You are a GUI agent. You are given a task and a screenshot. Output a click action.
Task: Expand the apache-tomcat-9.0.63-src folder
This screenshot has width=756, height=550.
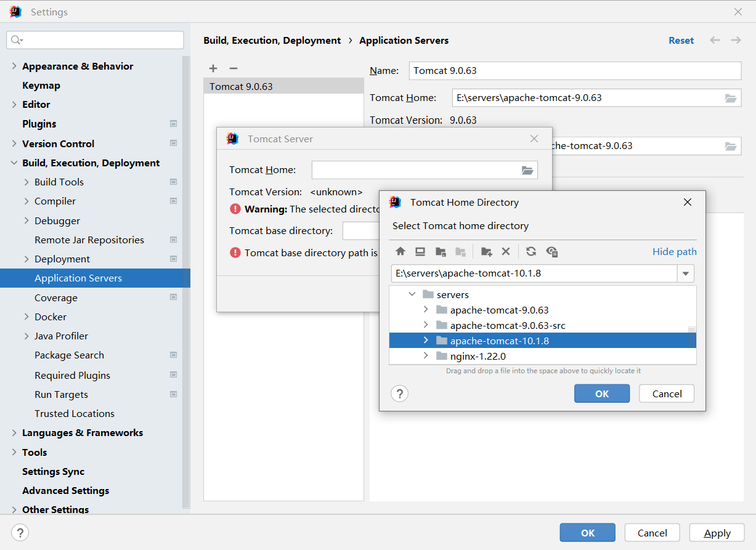click(x=426, y=325)
